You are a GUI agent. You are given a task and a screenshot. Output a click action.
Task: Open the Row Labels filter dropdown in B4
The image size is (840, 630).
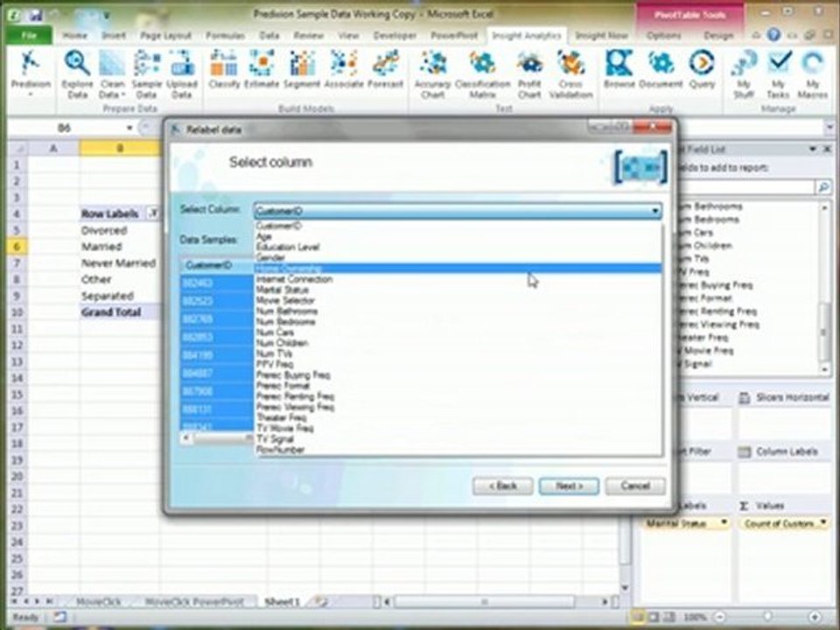[152, 213]
